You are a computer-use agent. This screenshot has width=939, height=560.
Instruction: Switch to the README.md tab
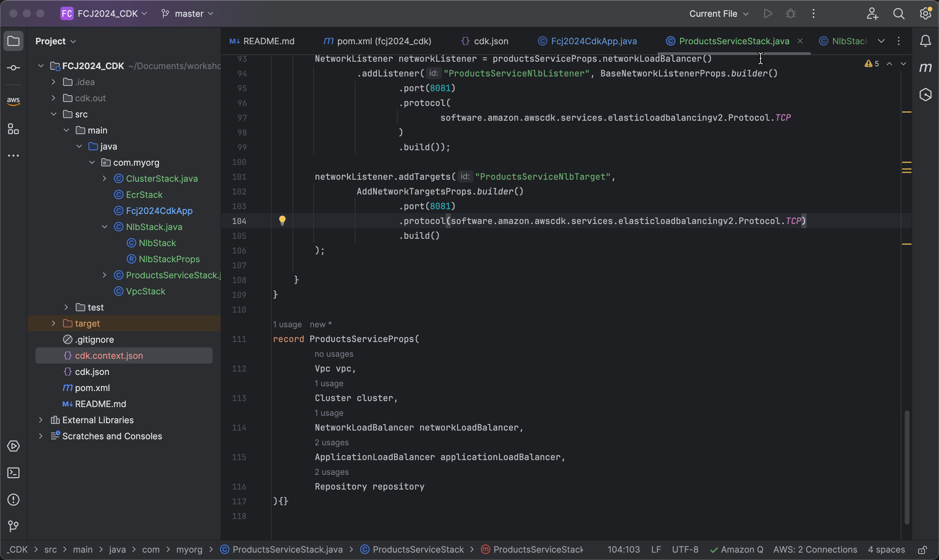coord(262,41)
